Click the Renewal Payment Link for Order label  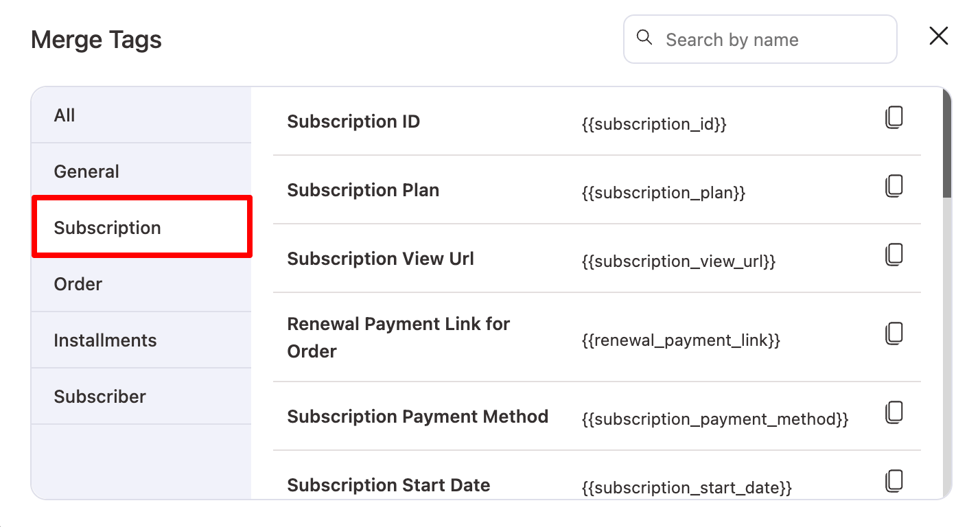click(398, 338)
